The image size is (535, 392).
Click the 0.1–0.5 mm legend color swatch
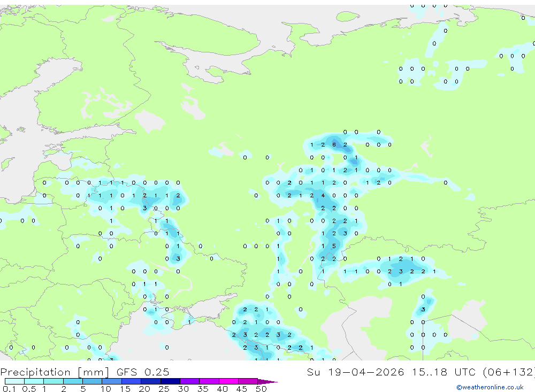point(14,381)
